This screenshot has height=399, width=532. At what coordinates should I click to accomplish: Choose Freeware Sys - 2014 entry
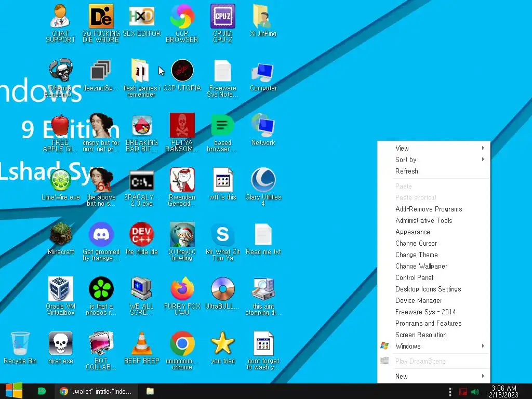pyautogui.click(x=434, y=312)
